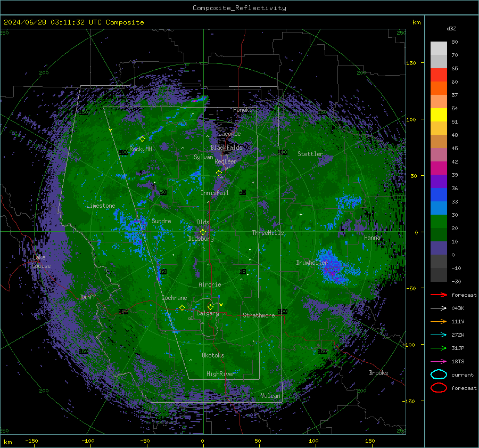Viewport: 479px width, 448px height.
Task: Click the Okotoks label
Action: point(213,355)
